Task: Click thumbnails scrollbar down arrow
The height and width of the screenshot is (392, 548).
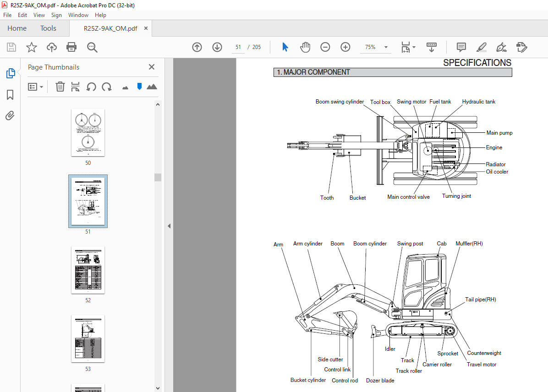Action: pyautogui.click(x=158, y=388)
